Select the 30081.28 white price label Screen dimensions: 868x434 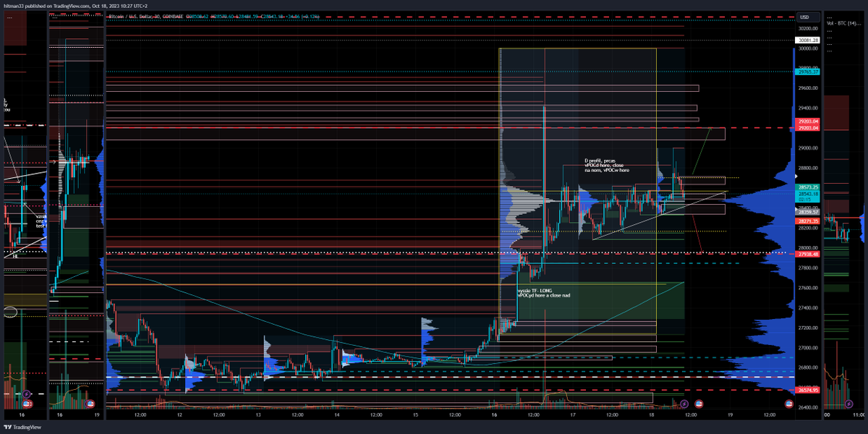click(x=807, y=41)
